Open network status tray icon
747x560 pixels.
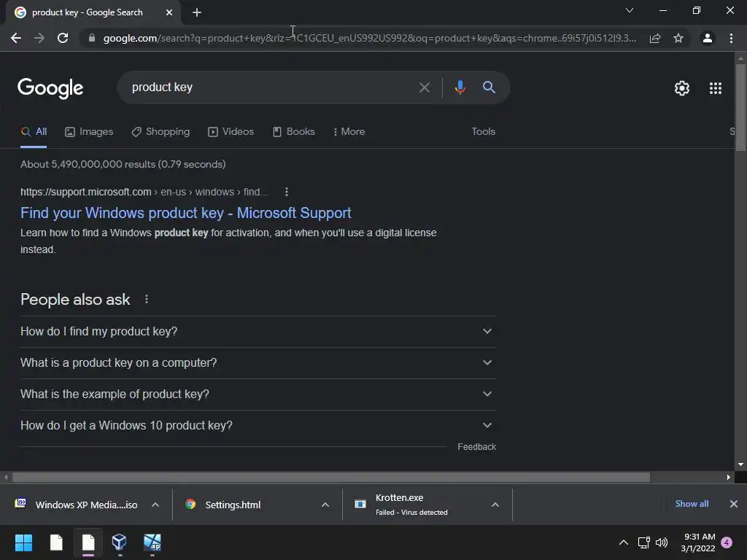pos(644,542)
